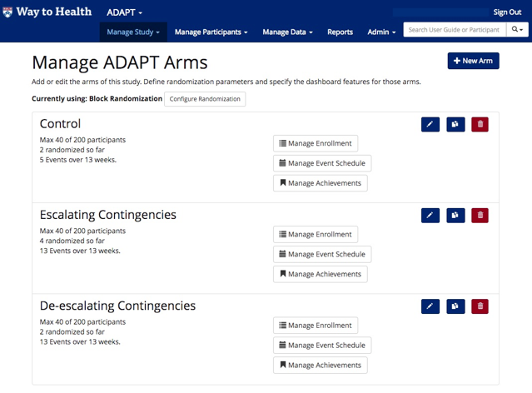
Task: Edit the Control arm with pencil icon
Action: (430, 125)
